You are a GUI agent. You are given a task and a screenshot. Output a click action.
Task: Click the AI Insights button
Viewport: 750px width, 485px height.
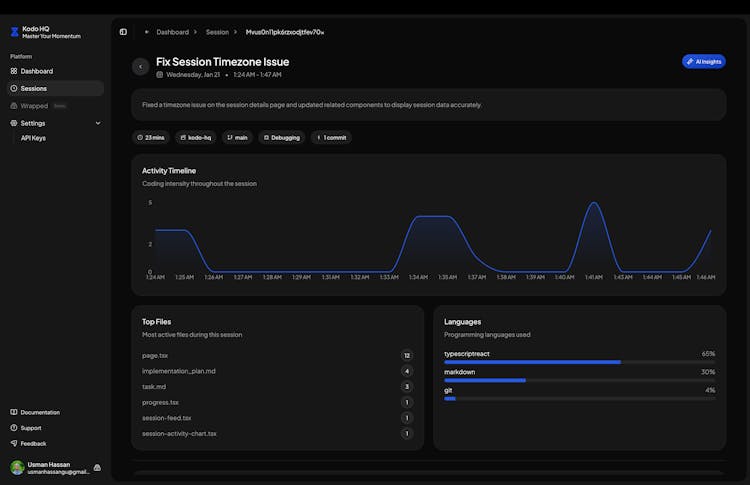click(x=703, y=61)
